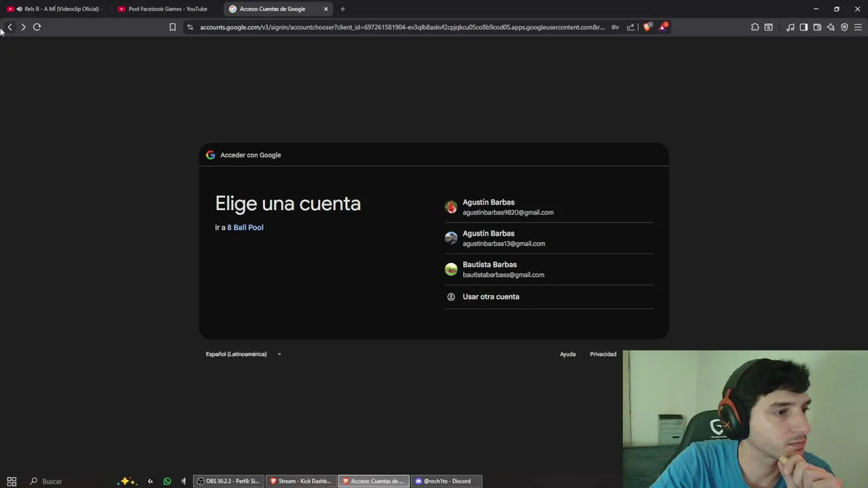The width and height of the screenshot is (868, 488).
Task: Switch to Rels B - A MÍ tab
Action: [55, 9]
